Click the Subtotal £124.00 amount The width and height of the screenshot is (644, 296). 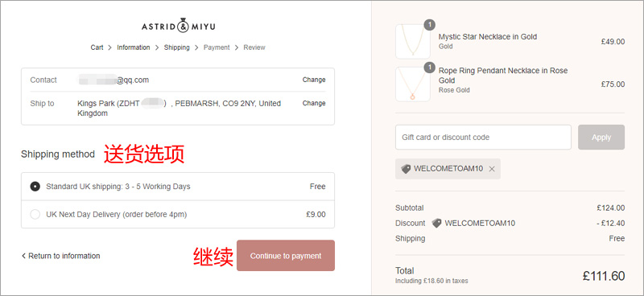[x=611, y=208]
